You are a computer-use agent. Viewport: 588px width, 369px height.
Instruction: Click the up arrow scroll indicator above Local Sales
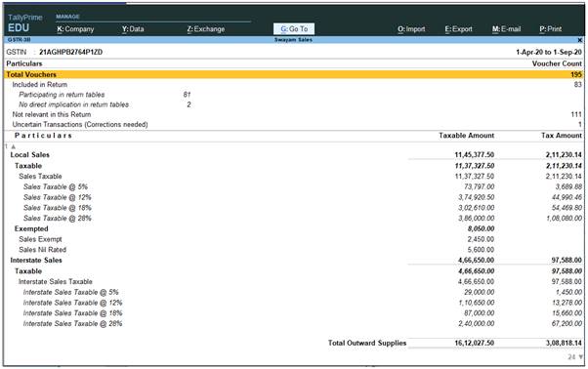point(13,146)
